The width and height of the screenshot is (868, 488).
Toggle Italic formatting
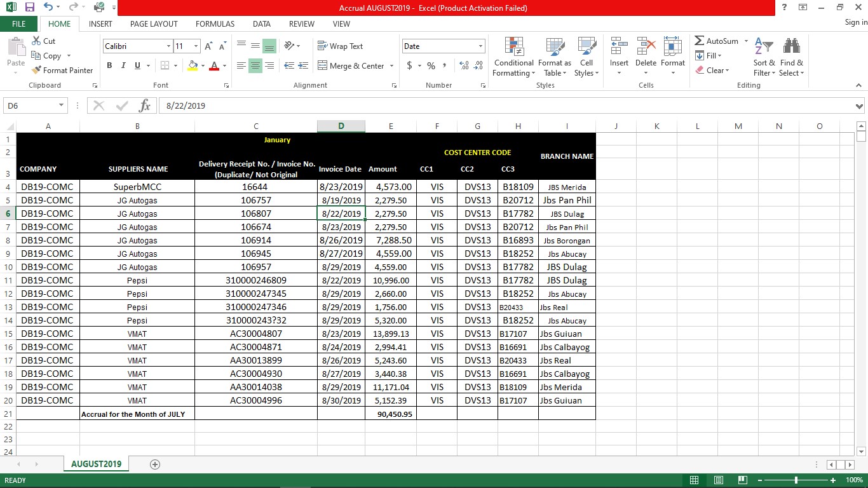coord(123,65)
